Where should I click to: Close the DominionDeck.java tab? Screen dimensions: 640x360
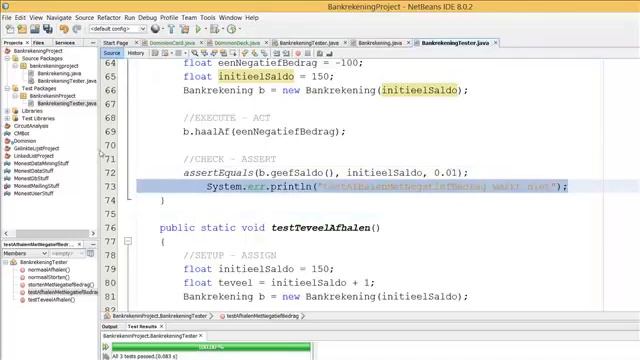(267, 43)
